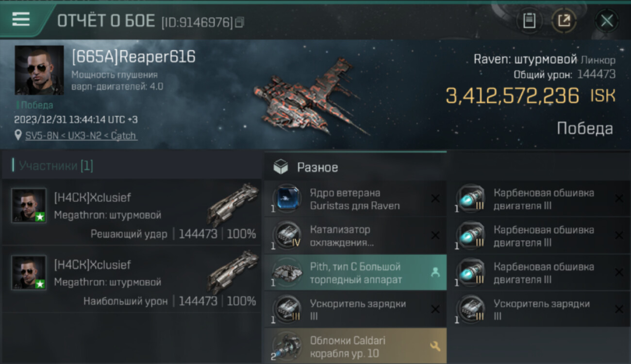Copy the battle report ID with the copy icon
Viewport: 631px width, 364px height.
pos(239,22)
